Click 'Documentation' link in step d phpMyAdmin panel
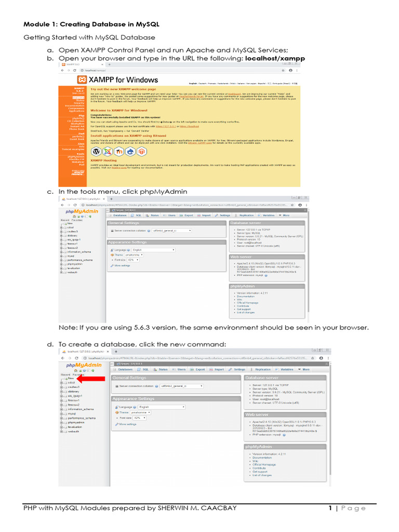The width and height of the screenshot is (399, 532). pos(262,458)
